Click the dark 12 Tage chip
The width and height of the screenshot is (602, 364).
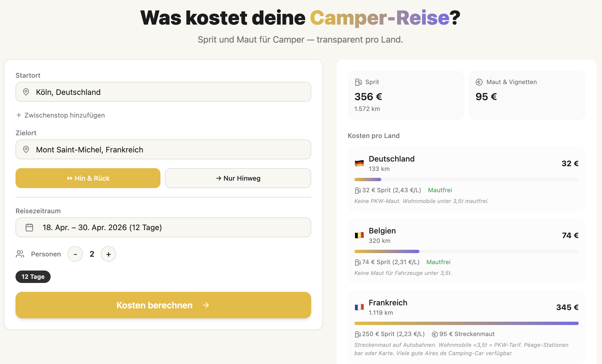click(33, 277)
